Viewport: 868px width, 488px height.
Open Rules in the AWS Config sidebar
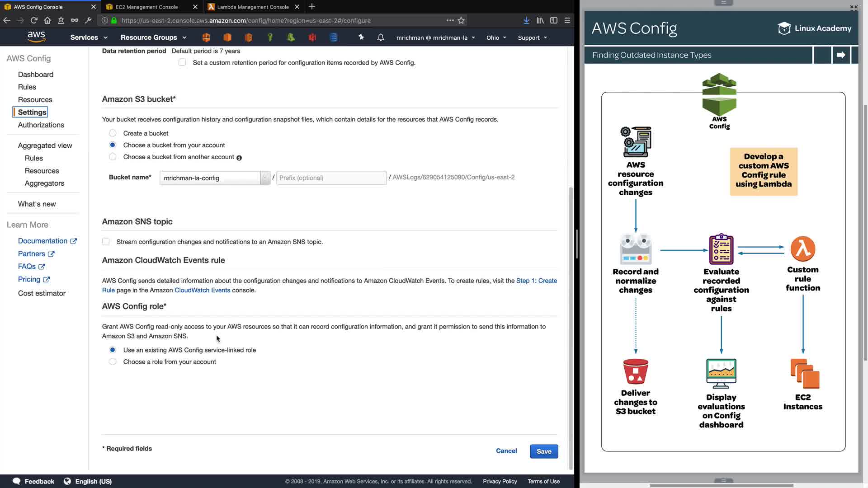point(27,87)
